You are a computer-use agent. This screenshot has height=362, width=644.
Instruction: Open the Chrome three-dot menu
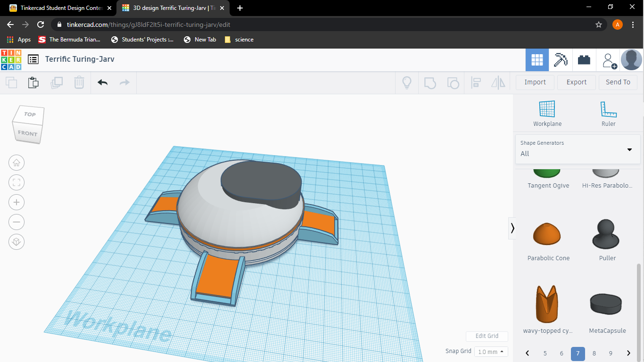pyautogui.click(x=633, y=25)
